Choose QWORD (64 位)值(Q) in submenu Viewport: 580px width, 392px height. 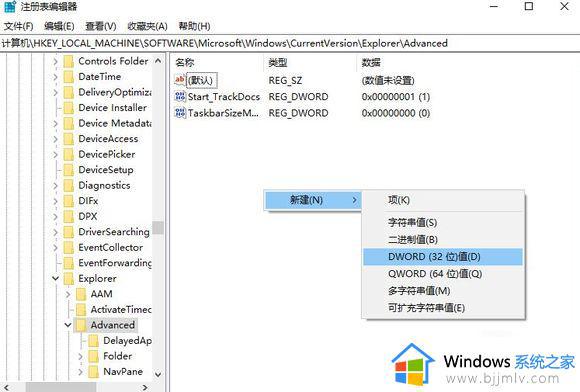(x=443, y=274)
